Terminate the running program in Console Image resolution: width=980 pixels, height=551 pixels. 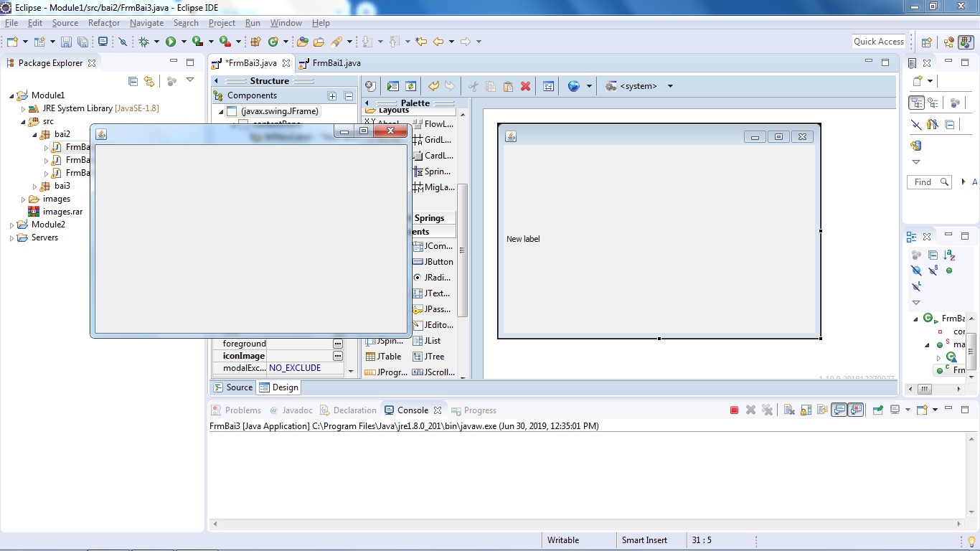[x=734, y=410]
